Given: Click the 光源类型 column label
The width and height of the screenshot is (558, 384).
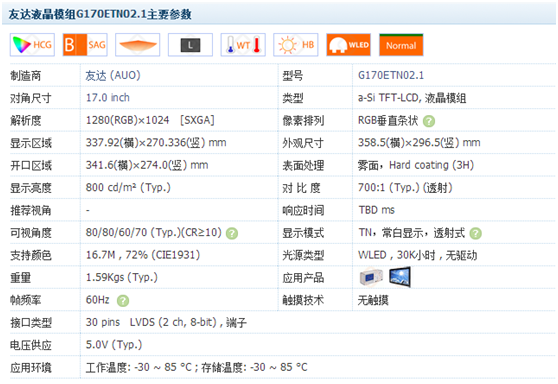Looking at the screenshot, I should pyautogui.click(x=303, y=255).
